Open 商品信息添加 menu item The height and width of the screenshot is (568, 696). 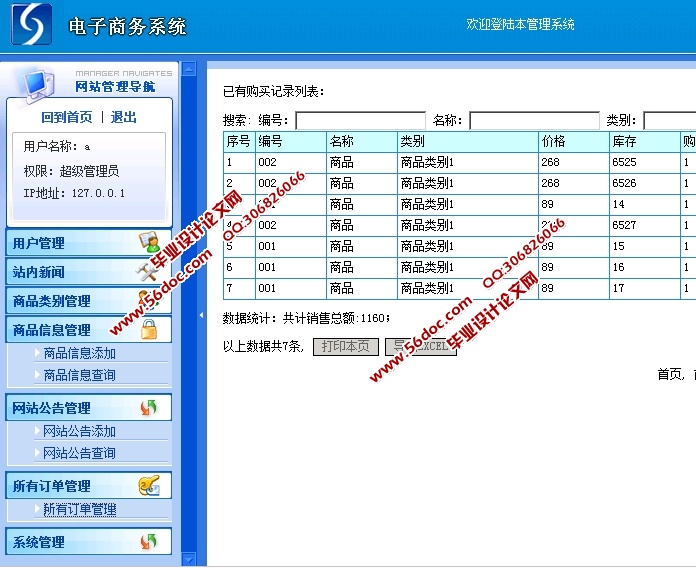point(79,353)
